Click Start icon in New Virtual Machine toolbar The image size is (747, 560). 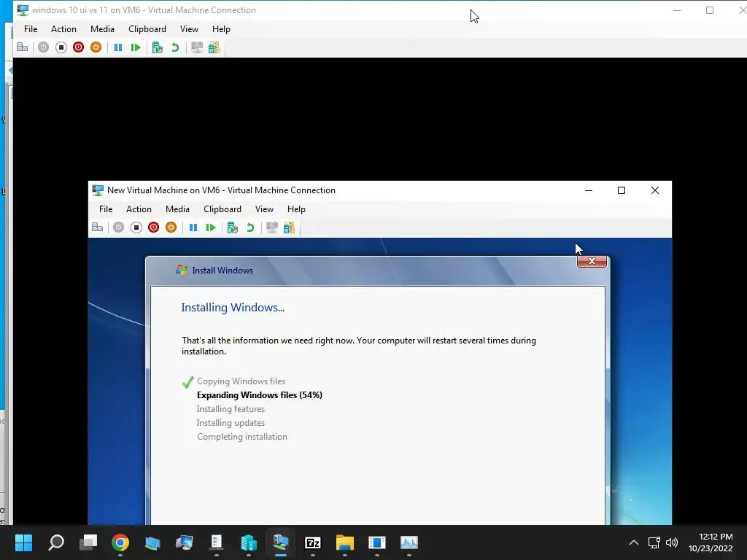pos(119,227)
